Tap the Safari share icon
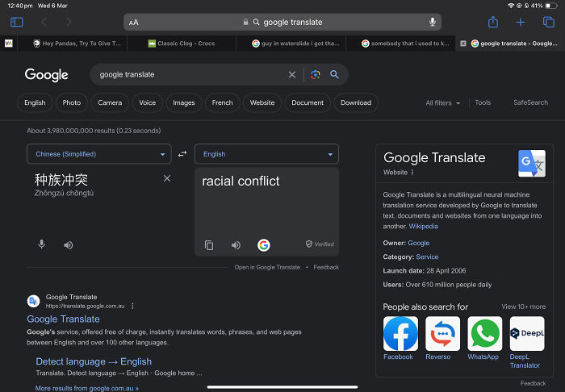The image size is (565, 392). [x=493, y=22]
